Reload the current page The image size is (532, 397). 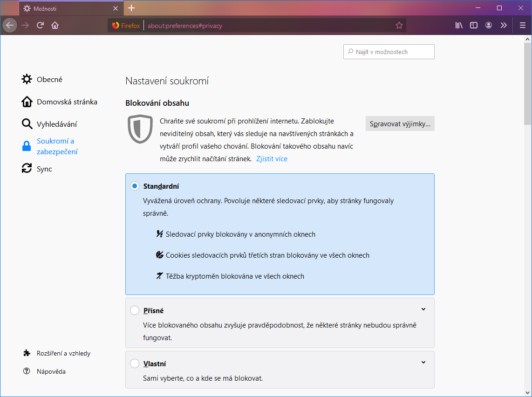pos(41,25)
